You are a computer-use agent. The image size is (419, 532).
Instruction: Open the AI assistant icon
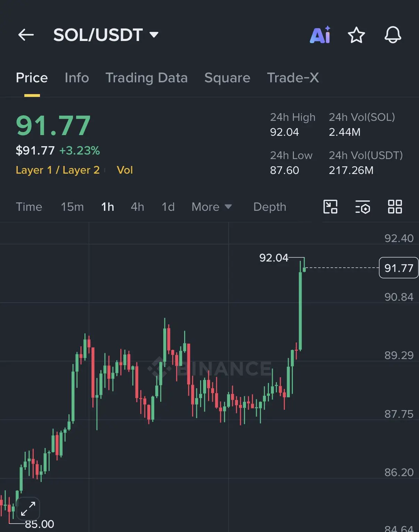(x=320, y=35)
